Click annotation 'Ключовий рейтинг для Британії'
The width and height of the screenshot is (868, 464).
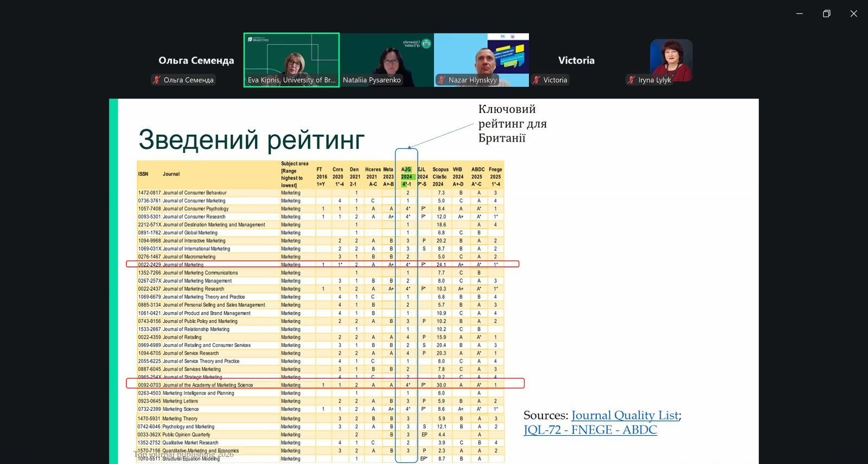click(x=512, y=124)
